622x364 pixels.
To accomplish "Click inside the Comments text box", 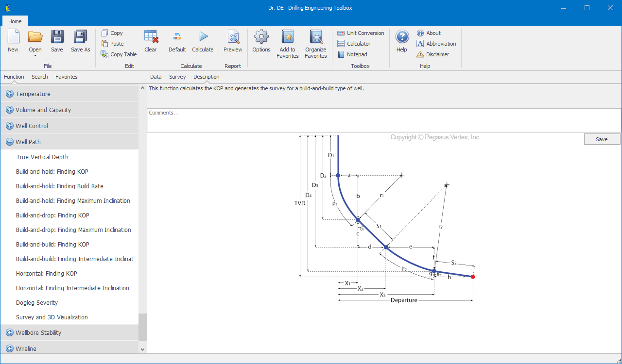I will [x=384, y=120].
